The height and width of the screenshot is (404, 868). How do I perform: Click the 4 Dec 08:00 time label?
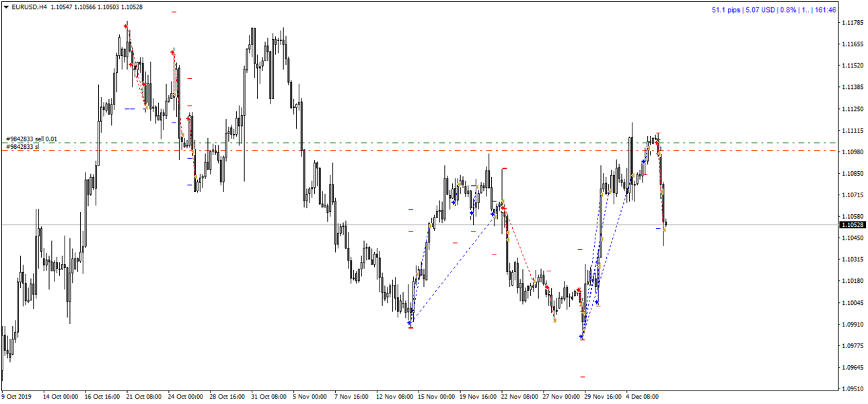pyautogui.click(x=643, y=397)
